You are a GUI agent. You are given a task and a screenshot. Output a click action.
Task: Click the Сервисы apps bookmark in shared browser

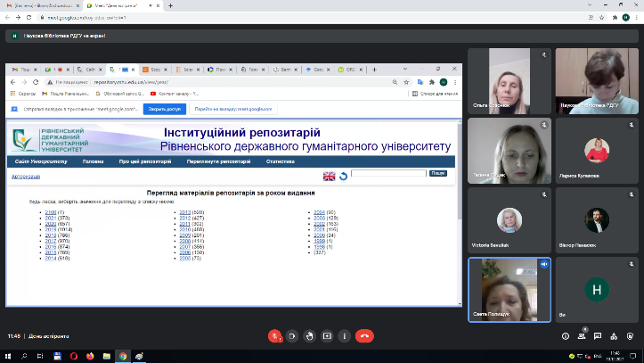coord(23,94)
